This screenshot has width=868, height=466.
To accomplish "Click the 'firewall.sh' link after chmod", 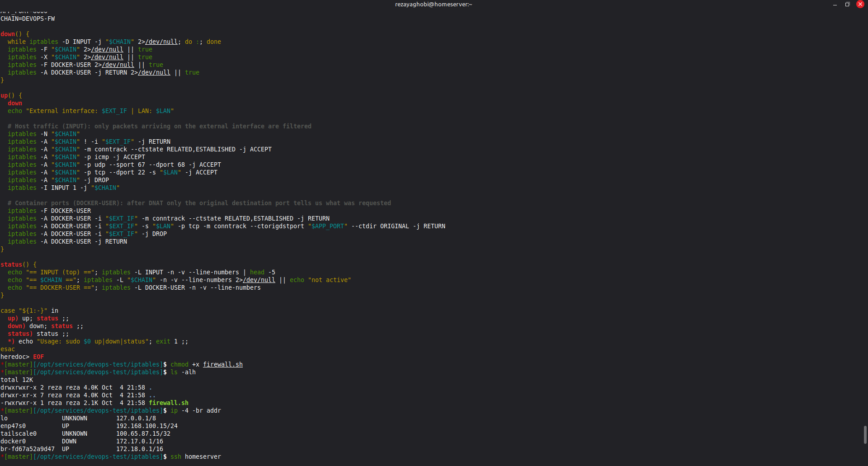I will tap(223, 364).
